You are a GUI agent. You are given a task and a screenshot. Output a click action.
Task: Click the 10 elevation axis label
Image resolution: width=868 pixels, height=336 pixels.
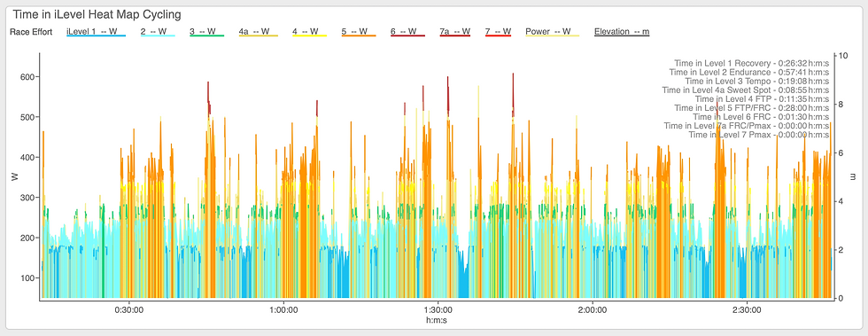843,56
